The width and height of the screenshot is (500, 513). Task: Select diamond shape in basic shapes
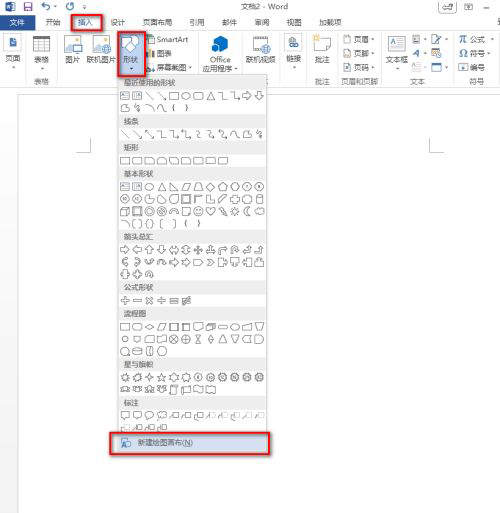pyautogui.click(x=210, y=187)
